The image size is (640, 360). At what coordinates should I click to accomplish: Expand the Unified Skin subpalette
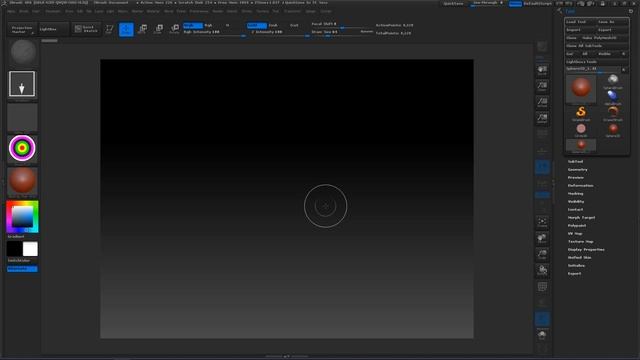click(579, 258)
